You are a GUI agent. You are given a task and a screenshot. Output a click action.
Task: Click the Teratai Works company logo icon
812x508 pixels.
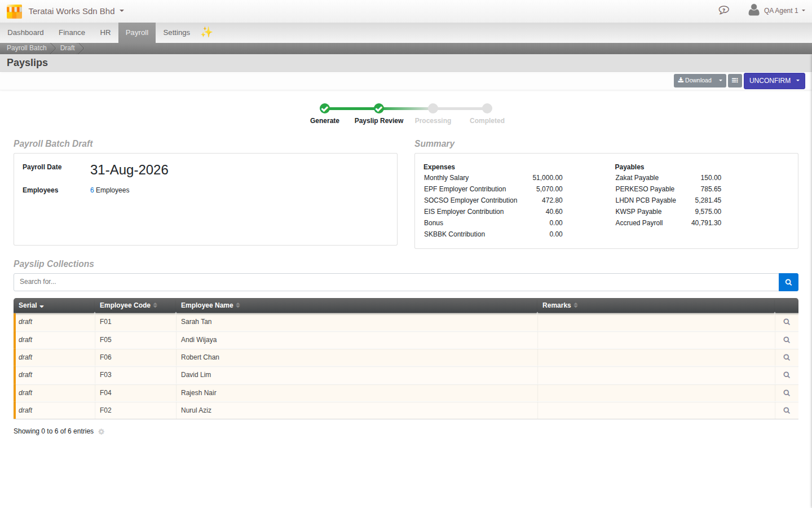coord(14,11)
